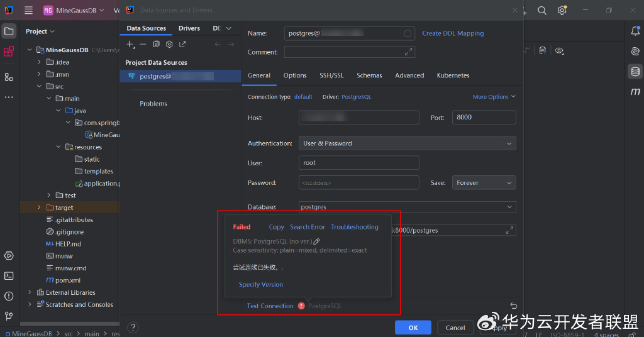Click the Password input field
This screenshot has width=644, height=337.
pyautogui.click(x=359, y=183)
